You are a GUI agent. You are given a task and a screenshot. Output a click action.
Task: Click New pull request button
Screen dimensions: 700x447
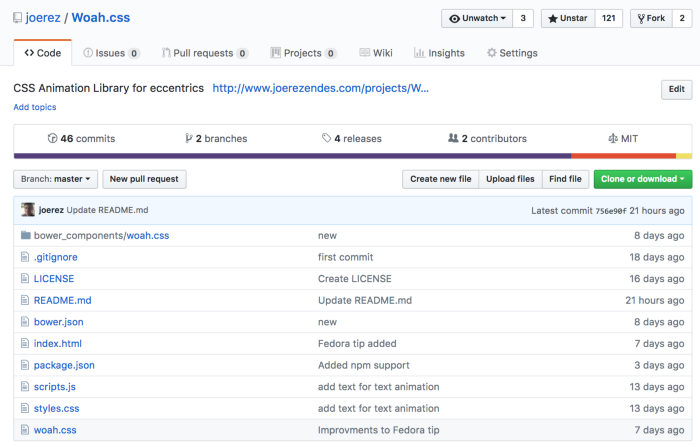point(144,179)
